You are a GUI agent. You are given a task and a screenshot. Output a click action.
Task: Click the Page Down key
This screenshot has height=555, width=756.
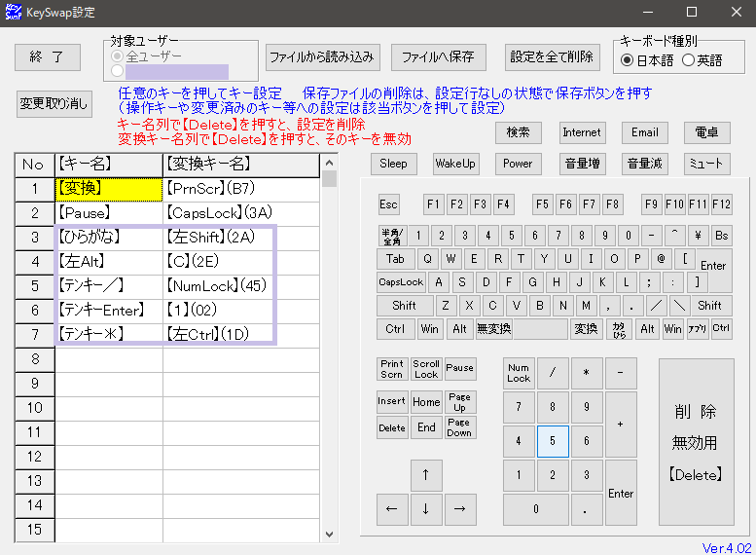coord(460,427)
